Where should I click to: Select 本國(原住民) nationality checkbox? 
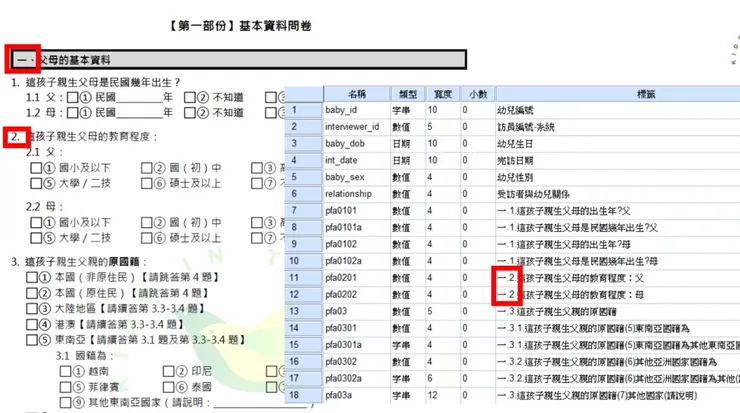pyautogui.click(x=32, y=293)
